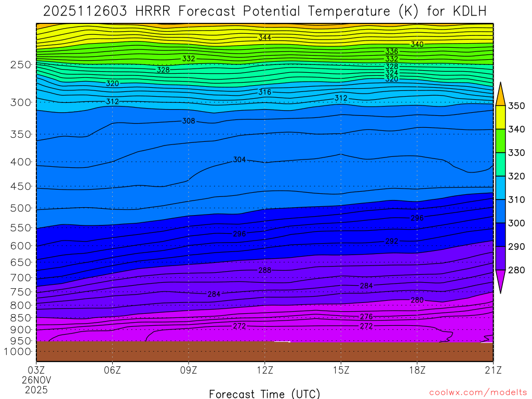Pick the teal 320–330 colorbar segment
Image resolution: width=532 pixels, height=399 pixels.
[500, 164]
